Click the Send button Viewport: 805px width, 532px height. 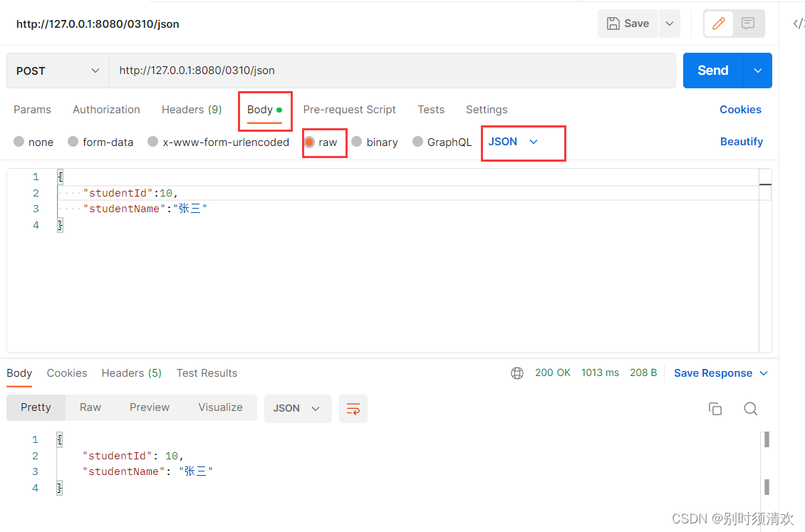tap(712, 71)
